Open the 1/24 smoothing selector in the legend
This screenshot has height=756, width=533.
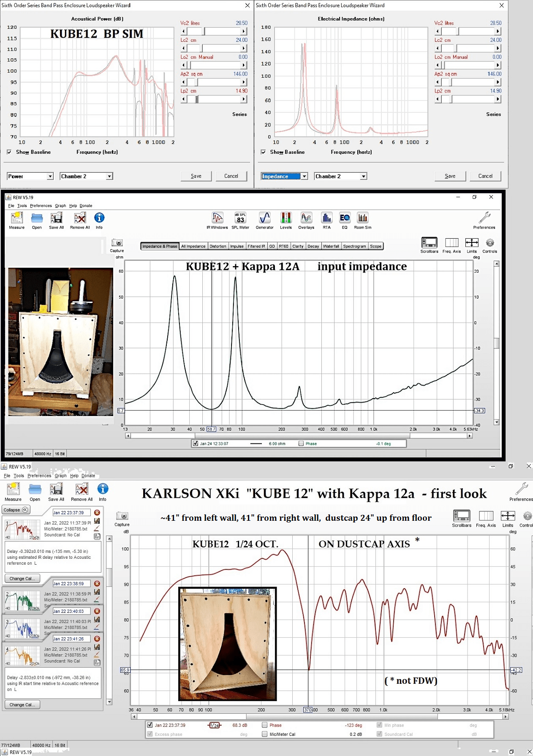pyautogui.click(x=215, y=725)
